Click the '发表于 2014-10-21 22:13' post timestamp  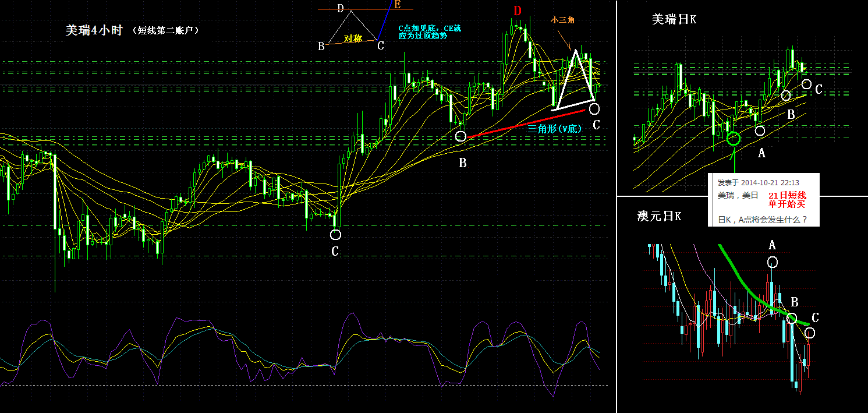tap(758, 183)
